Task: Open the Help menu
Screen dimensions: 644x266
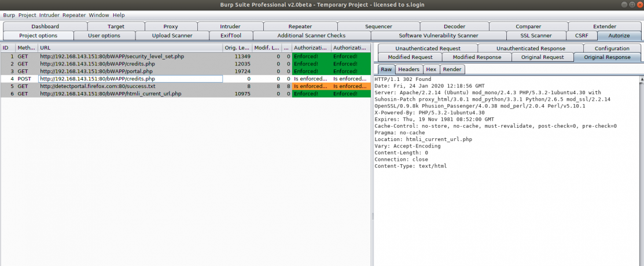Action: 119,15
